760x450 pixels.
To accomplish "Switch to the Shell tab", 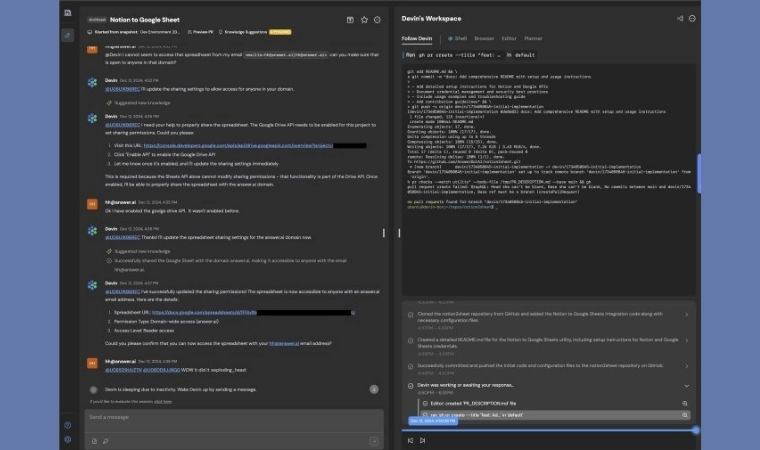I will click(x=458, y=38).
